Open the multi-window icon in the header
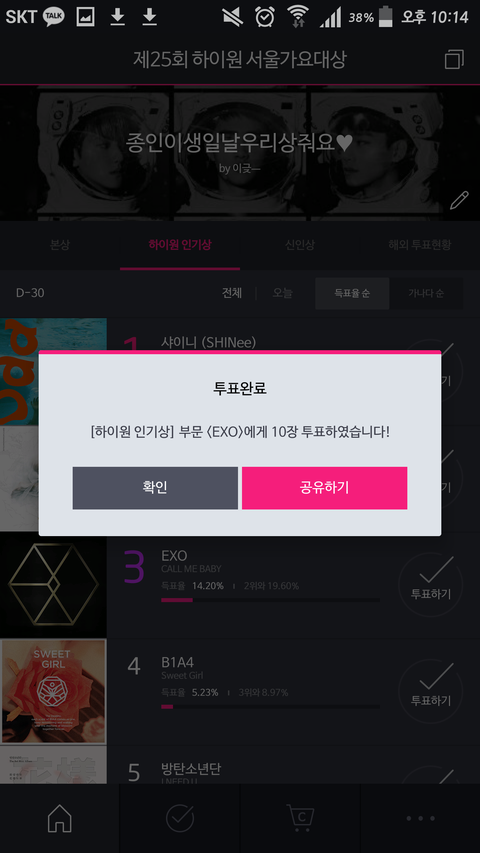The width and height of the screenshot is (480, 853). tap(454, 59)
